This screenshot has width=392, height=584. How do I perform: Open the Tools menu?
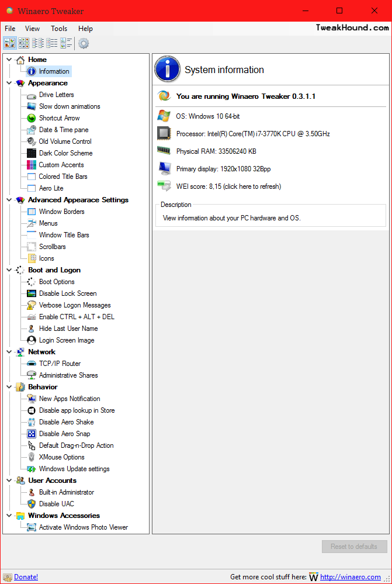coord(59,29)
